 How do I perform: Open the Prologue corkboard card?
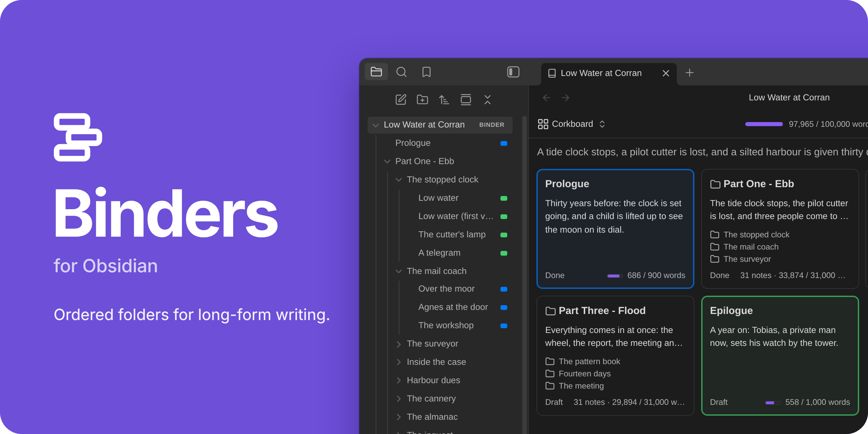coord(615,229)
